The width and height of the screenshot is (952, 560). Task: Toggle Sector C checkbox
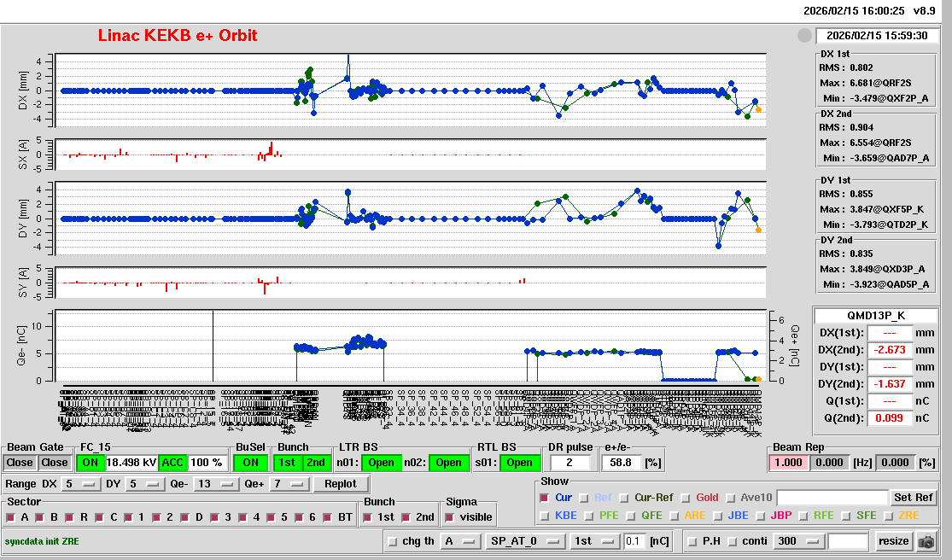point(100,517)
